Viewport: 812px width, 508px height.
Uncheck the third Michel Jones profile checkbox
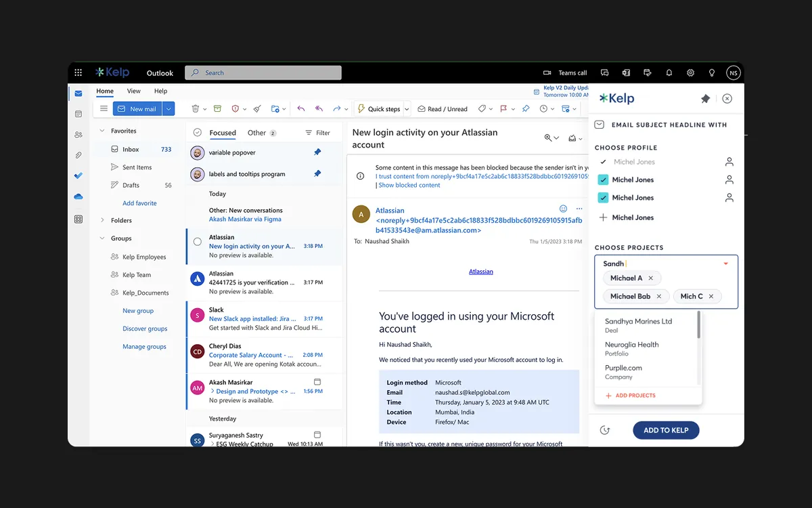pyautogui.click(x=603, y=198)
